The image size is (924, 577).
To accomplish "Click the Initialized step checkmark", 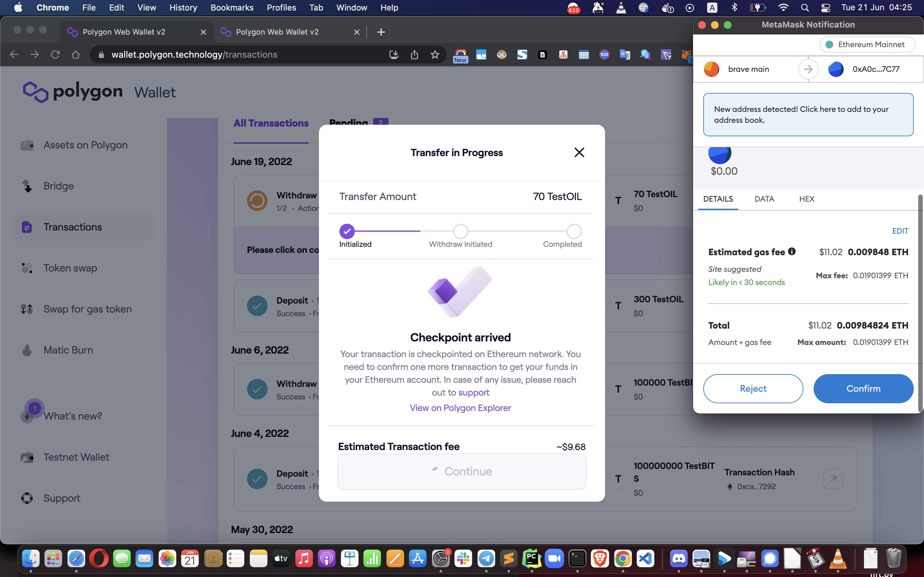I will pos(347,231).
